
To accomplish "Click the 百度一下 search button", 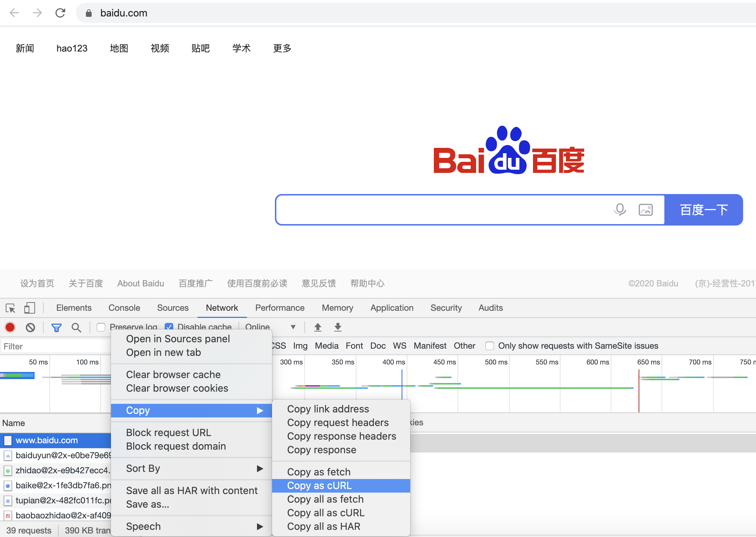I will tap(704, 210).
